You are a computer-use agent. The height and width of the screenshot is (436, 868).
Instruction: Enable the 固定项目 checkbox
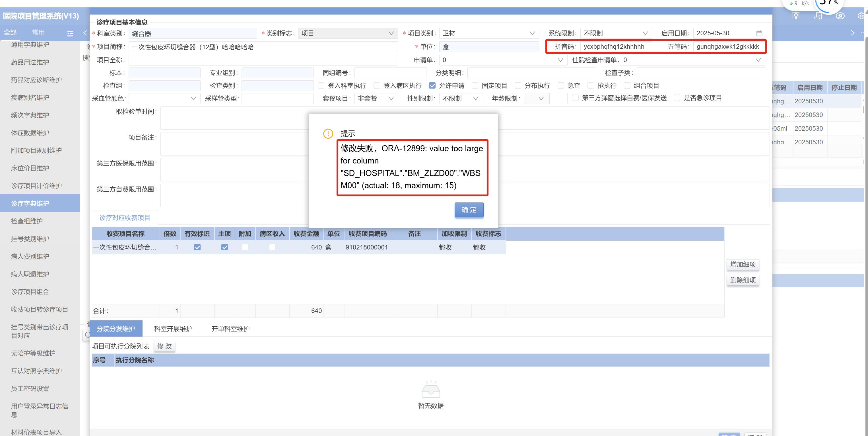click(x=475, y=86)
